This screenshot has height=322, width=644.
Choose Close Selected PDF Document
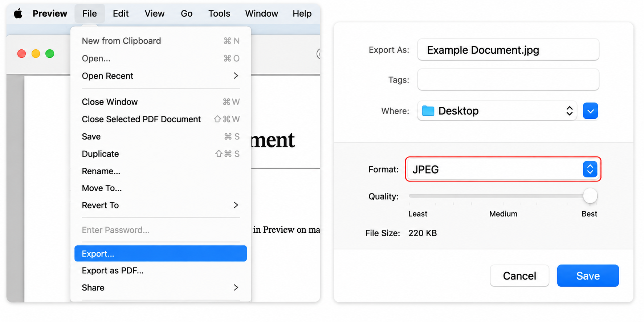pyautogui.click(x=160, y=119)
